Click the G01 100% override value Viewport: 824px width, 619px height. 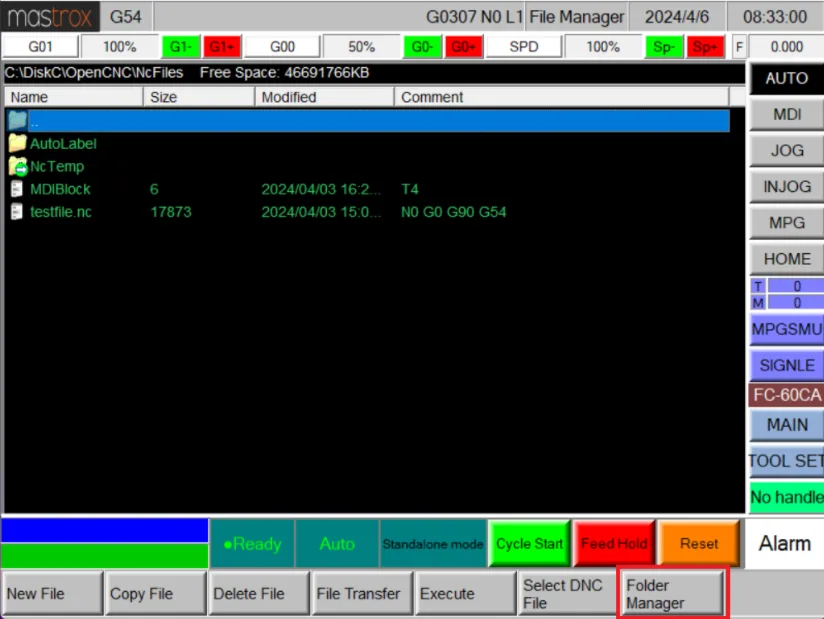point(120,47)
